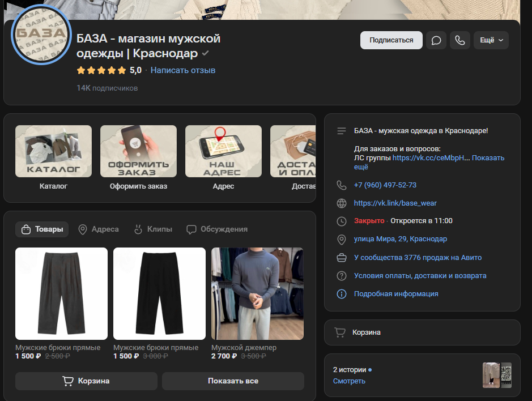
Task: Click the phone call icon button
Action: 460,40
